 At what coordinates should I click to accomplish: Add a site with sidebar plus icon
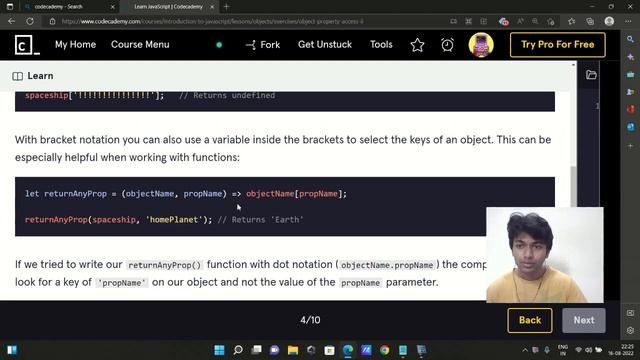coord(630,146)
